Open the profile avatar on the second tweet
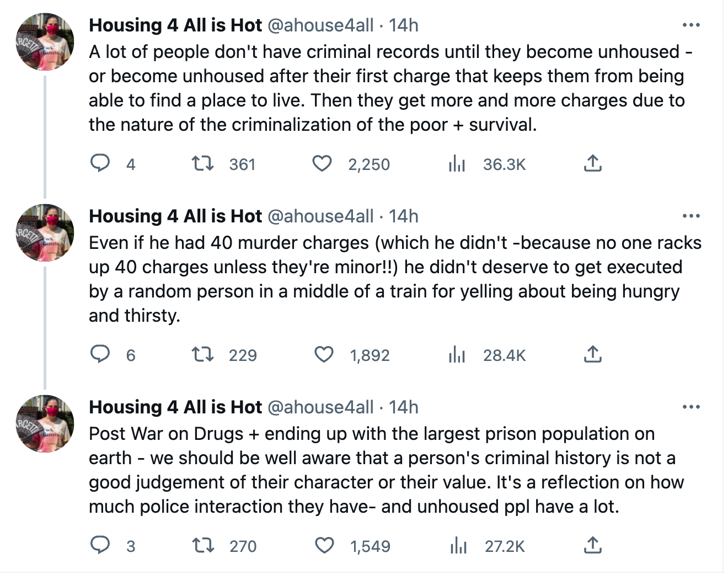 (x=45, y=232)
